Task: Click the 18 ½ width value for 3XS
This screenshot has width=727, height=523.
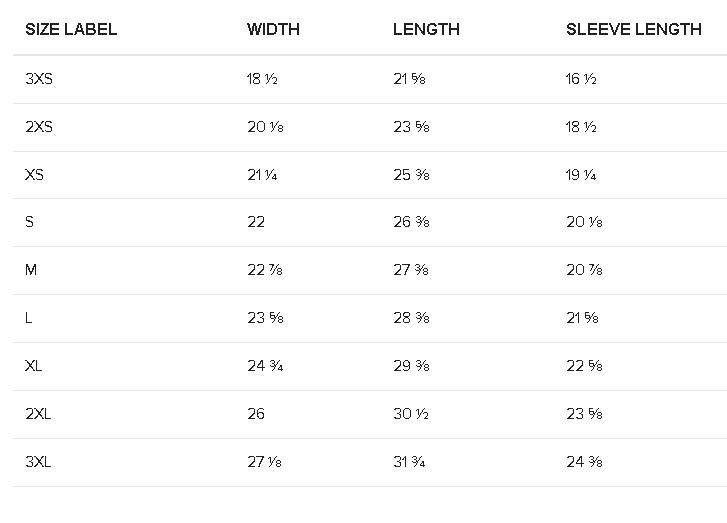Action: [x=262, y=79]
